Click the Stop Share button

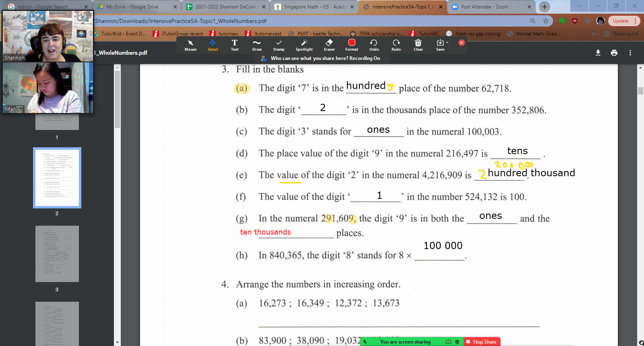pos(482,342)
